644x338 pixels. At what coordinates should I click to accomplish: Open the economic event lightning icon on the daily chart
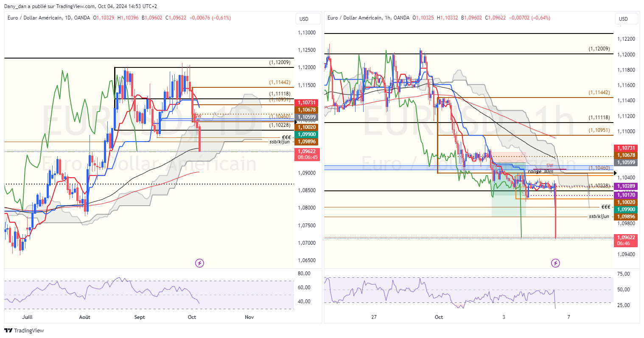coord(199,263)
